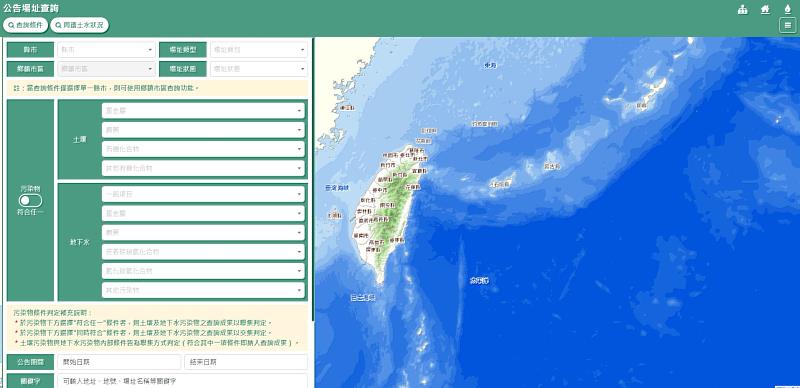Click the 公告場址查詢 page title
Screen dimensions: 800x388
pyautogui.click(x=31, y=9)
